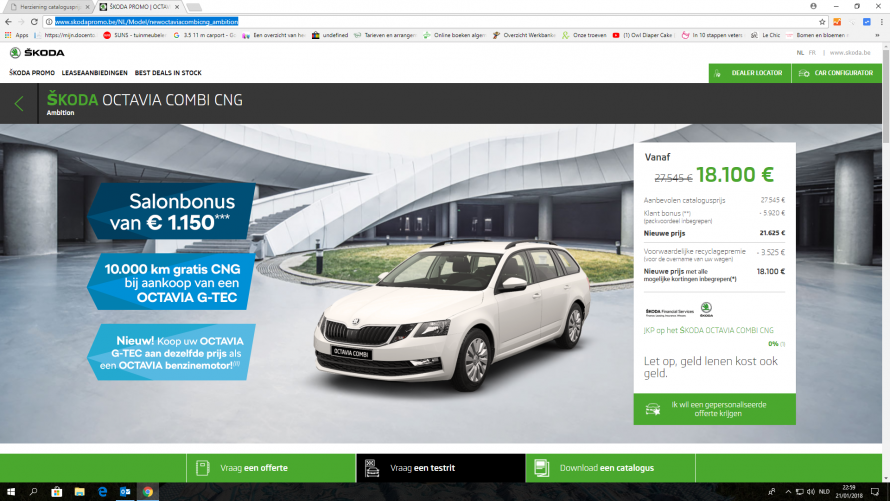
Task: Click the Nieuw! Octavia G-TEC price banner
Action: click(171, 352)
